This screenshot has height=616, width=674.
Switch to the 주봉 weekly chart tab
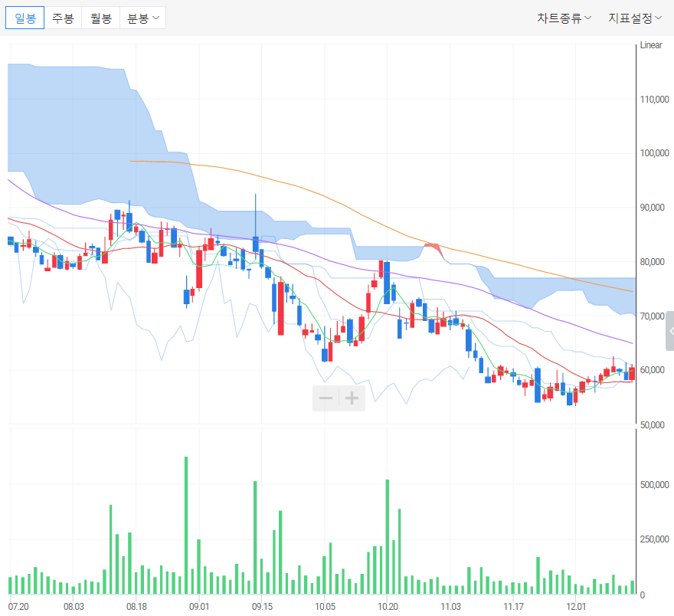click(x=63, y=18)
